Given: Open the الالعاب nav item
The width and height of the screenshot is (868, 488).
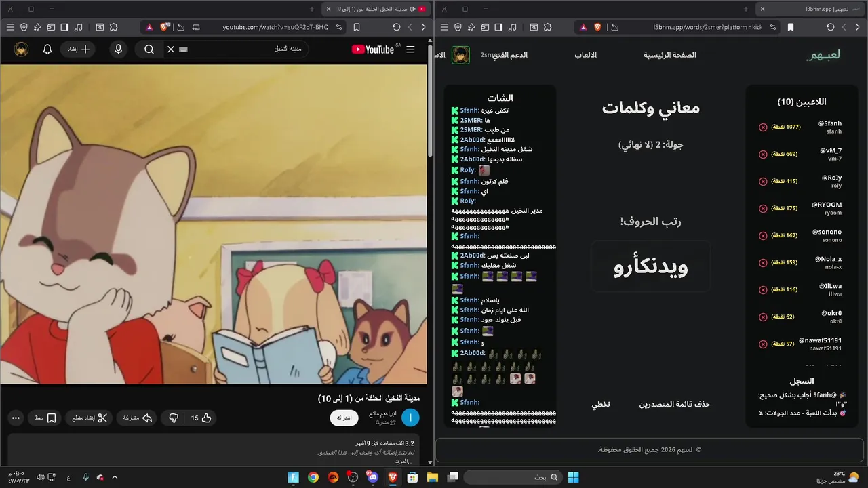Looking at the screenshot, I should [x=586, y=55].
